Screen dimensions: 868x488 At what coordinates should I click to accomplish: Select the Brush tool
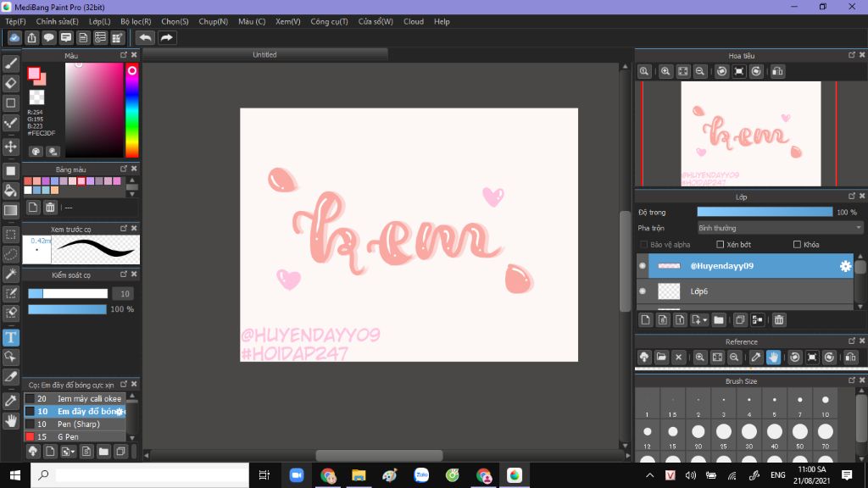point(11,63)
